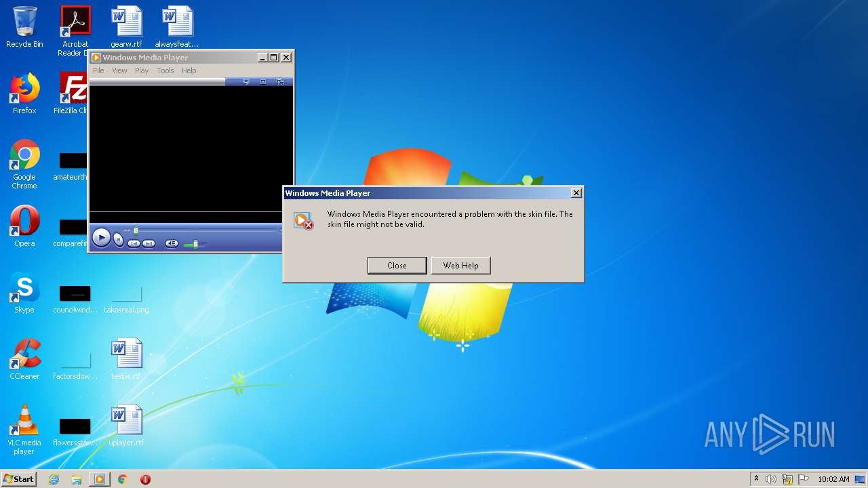Open the Play menu in Media Player

tap(142, 70)
